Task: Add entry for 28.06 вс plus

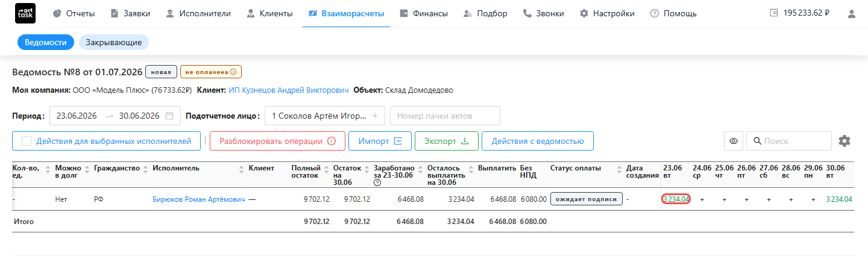Action: tap(791, 199)
